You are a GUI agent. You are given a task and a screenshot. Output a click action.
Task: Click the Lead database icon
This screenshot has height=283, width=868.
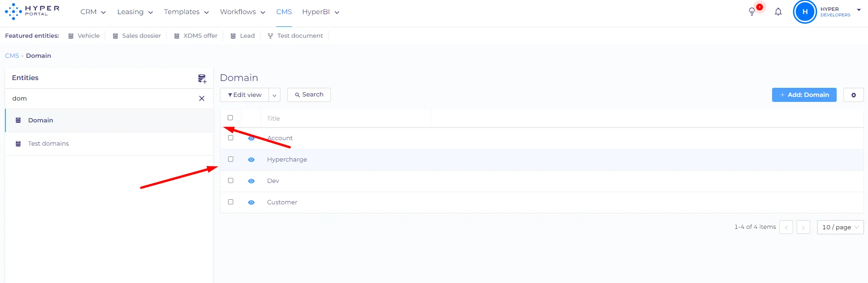[x=233, y=36]
